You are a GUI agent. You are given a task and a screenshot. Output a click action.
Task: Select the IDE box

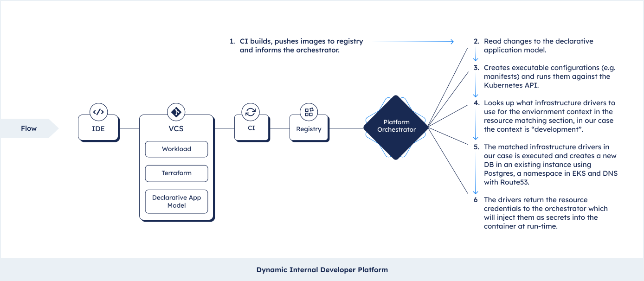[98, 128]
